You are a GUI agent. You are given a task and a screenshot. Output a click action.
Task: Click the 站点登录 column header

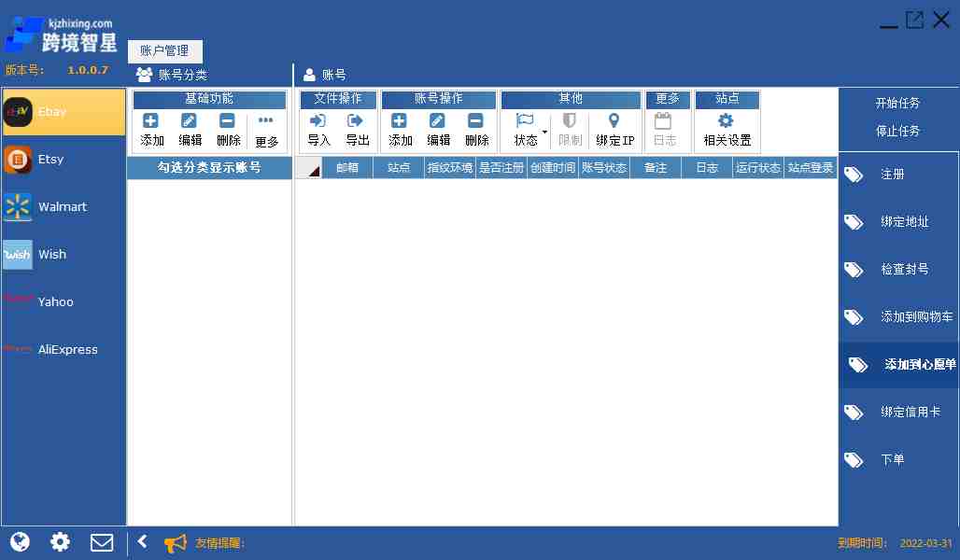click(x=810, y=168)
